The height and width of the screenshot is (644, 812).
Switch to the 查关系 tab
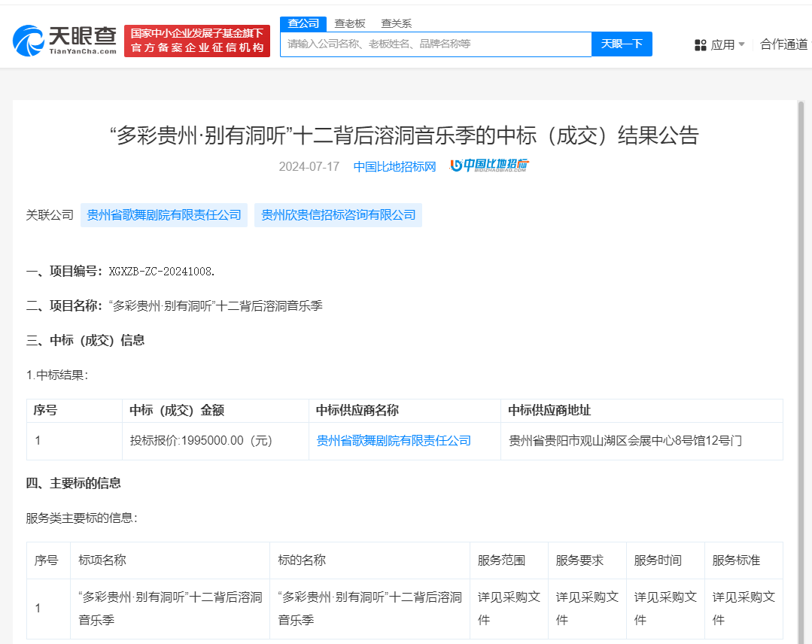coord(397,23)
